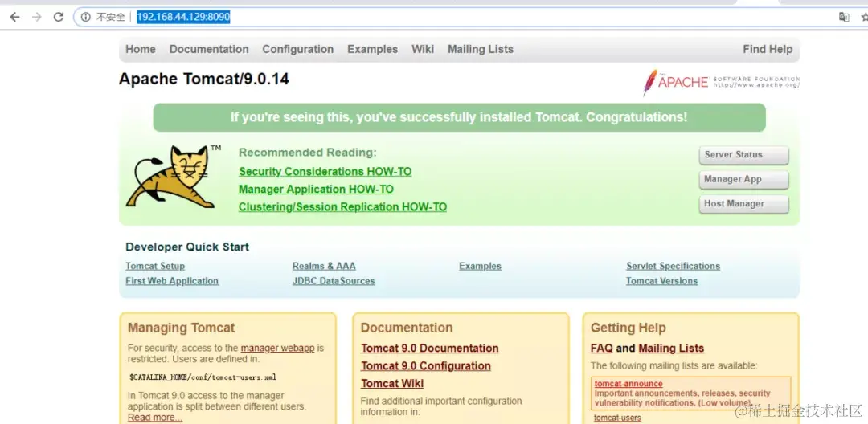Image resolution: width=868 pixels, height=424 pixels.
Task: Click the manager webapp link
Action: (277, 349)
